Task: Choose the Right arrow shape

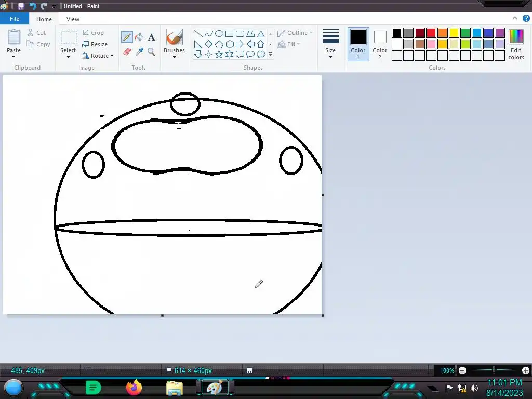Action: (x=240, y=44)
